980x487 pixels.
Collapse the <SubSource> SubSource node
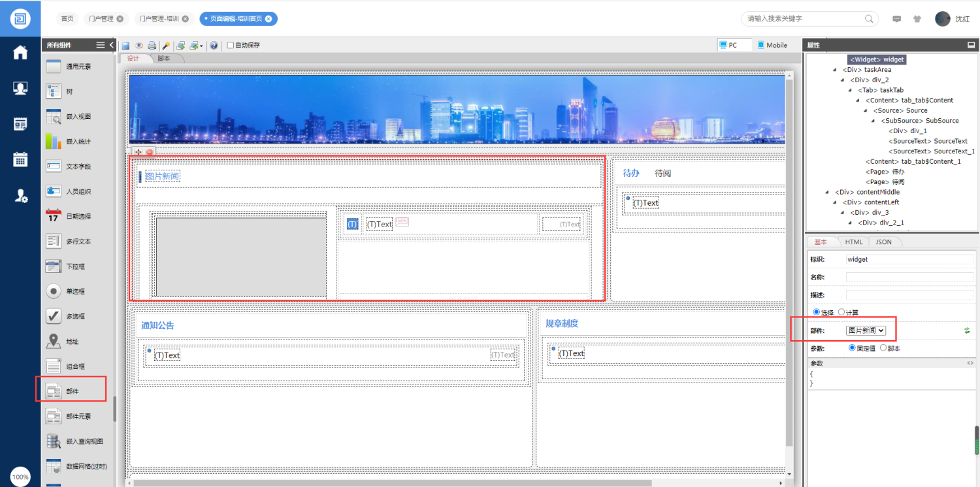pyautogui.click(x=873, y=121)
